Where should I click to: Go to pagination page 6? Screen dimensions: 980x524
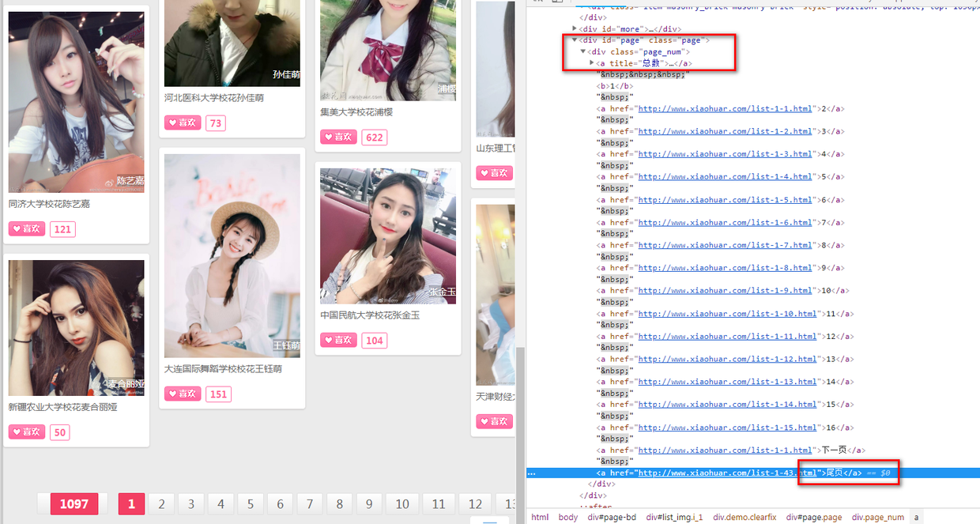click(x=280, y=504)
